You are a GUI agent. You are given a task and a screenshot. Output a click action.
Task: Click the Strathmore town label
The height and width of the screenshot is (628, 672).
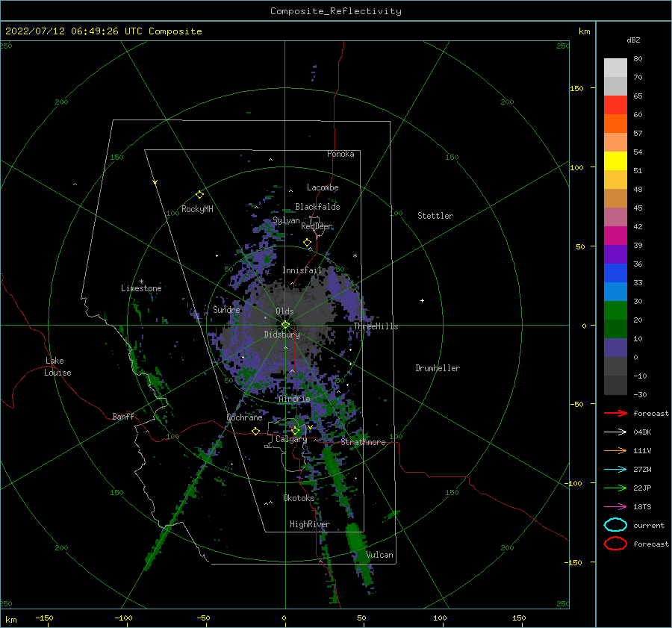[x=363, y=442]
